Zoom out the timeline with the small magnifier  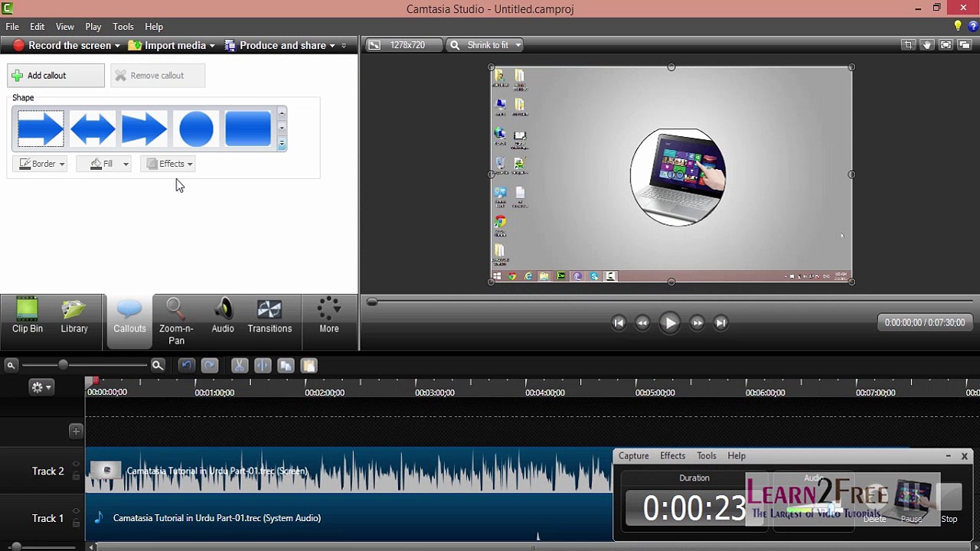point(11,366)
